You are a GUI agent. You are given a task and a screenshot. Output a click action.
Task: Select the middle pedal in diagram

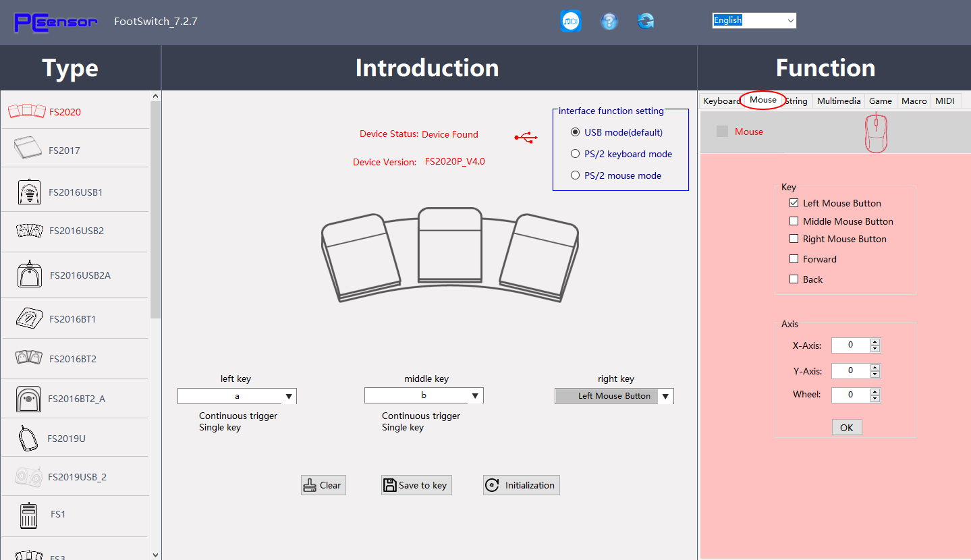(x=449, y=245)
